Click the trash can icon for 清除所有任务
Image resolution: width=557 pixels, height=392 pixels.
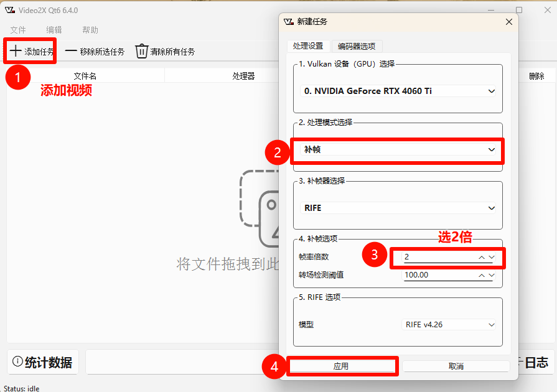pyautogui.click(x=141, y=51)
